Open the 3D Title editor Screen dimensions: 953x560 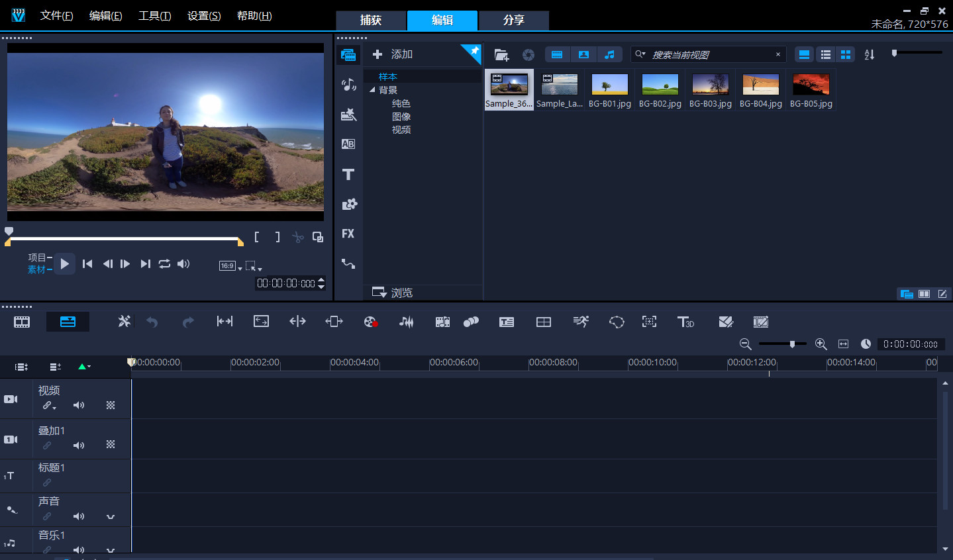(685, 322)
